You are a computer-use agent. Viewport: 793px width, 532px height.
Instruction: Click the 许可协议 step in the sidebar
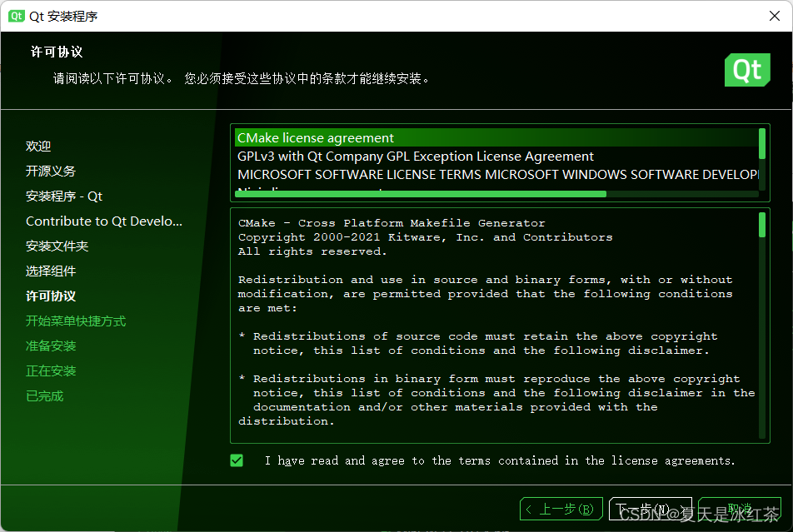(51, 296)
